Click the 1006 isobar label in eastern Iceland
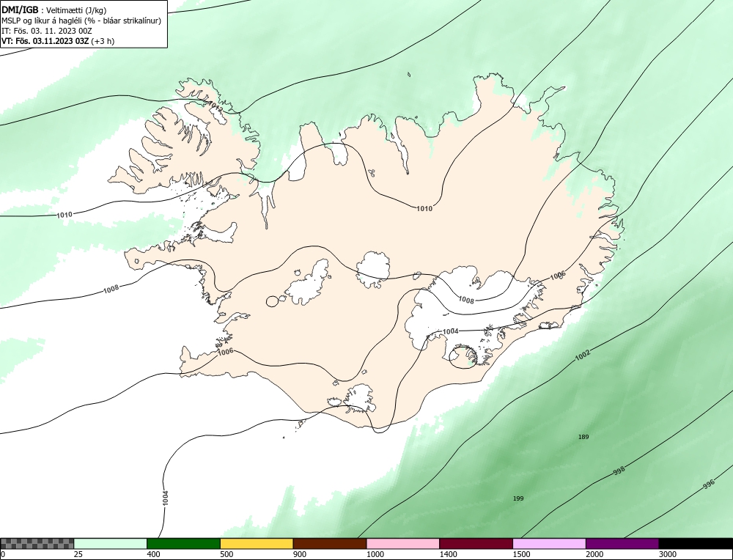The width and height of the screenshot is (733, 560). tap(558, 276)
